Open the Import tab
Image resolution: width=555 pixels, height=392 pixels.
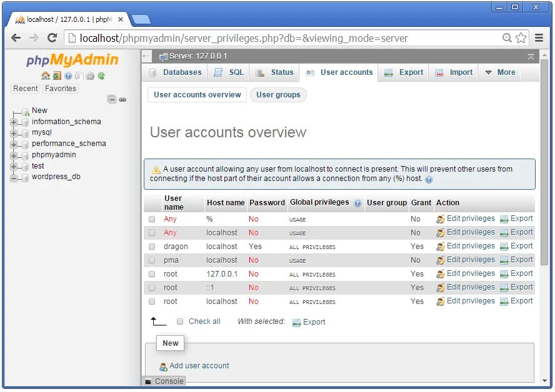point(453,72)
